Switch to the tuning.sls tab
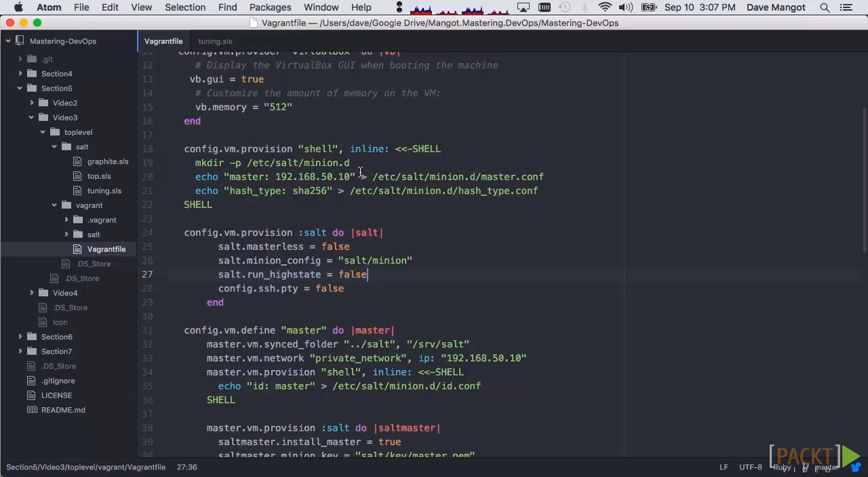The height and width of the screenshot is (477, 868). 215,41
